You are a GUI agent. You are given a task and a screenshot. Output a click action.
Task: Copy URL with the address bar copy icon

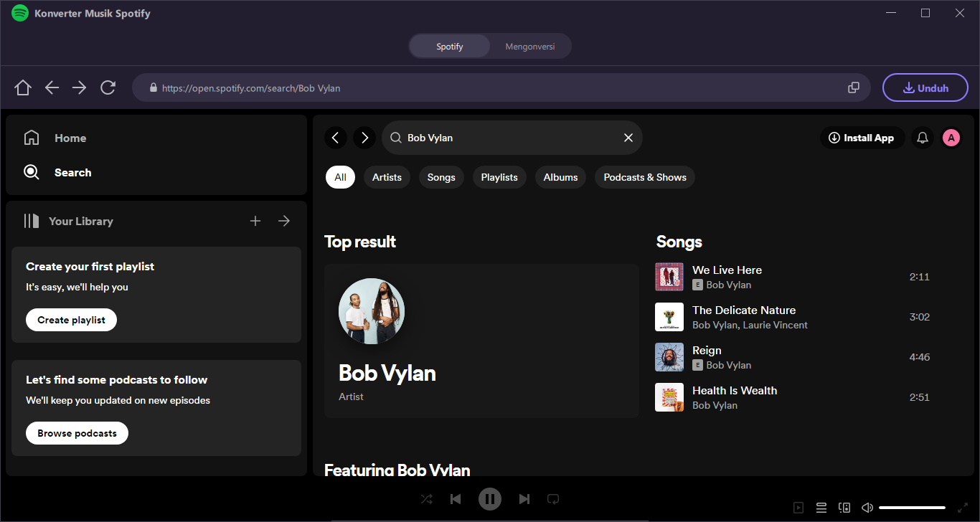click(854, 87)
